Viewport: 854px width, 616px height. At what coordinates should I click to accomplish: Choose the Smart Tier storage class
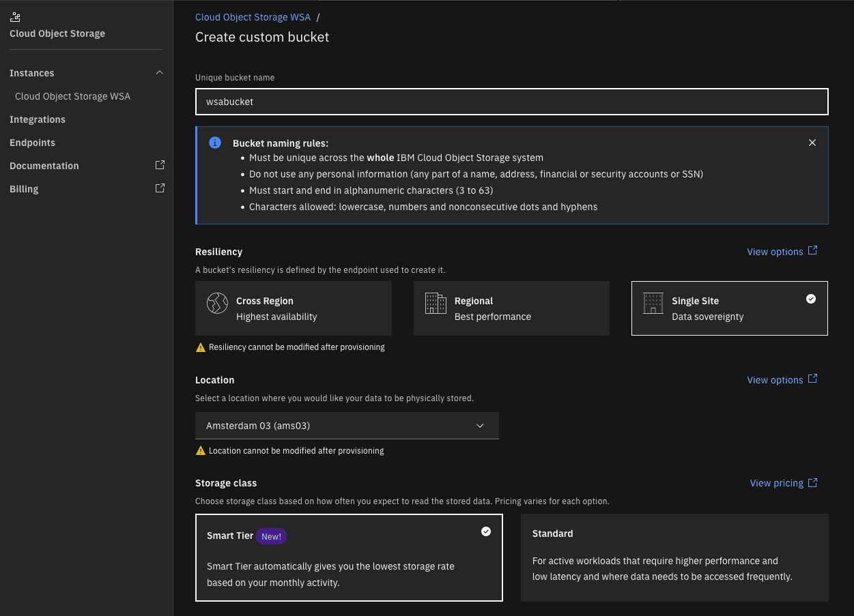[x=349, y=558]
